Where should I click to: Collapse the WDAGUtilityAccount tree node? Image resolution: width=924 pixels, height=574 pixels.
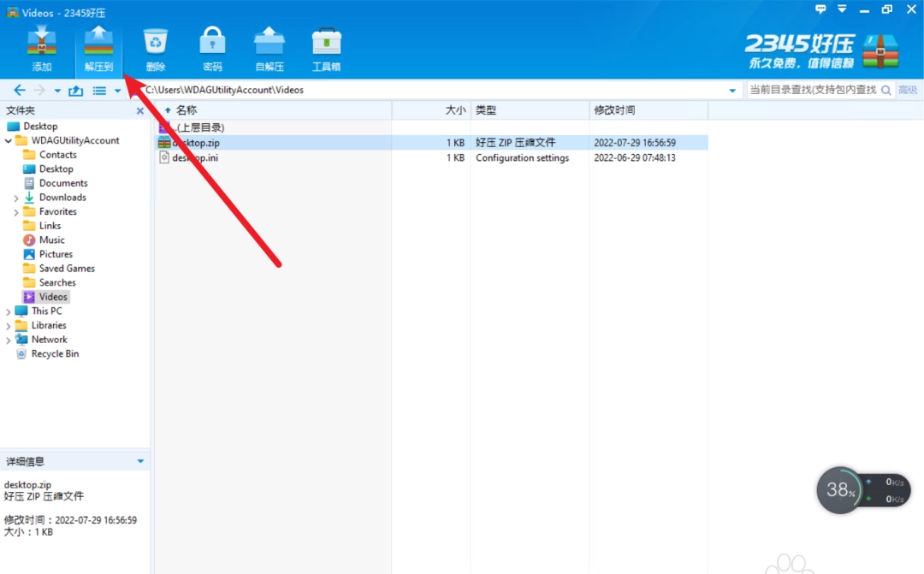[x=9, y=141]
